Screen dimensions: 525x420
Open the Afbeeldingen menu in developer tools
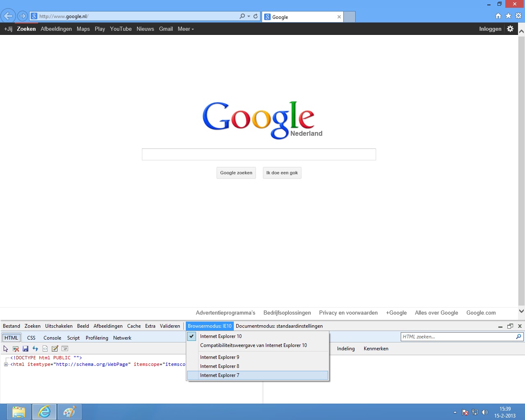108,326
